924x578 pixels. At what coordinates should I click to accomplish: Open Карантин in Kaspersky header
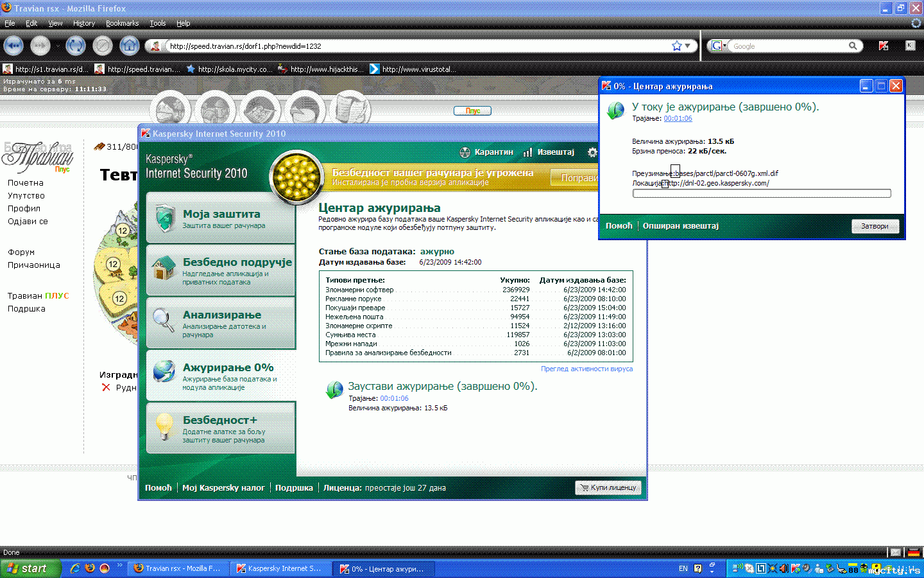click(x=487, y=152)
